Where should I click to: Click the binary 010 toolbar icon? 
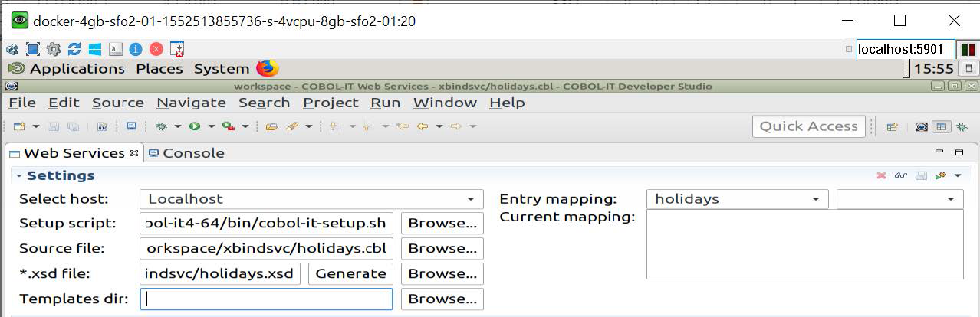tap(102, 126)
